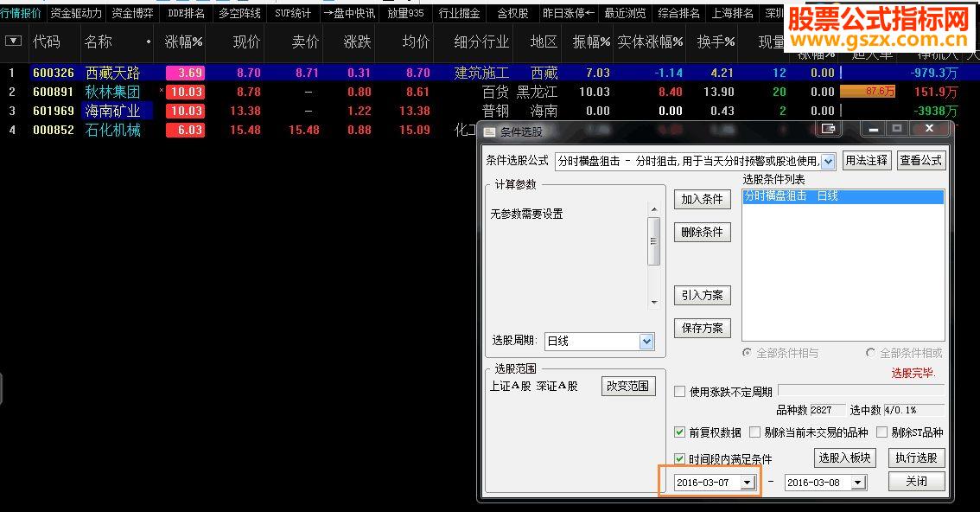Select the 全部条件相与 radio button
This screenshot has height=512, width=980.
coord(747,353)
